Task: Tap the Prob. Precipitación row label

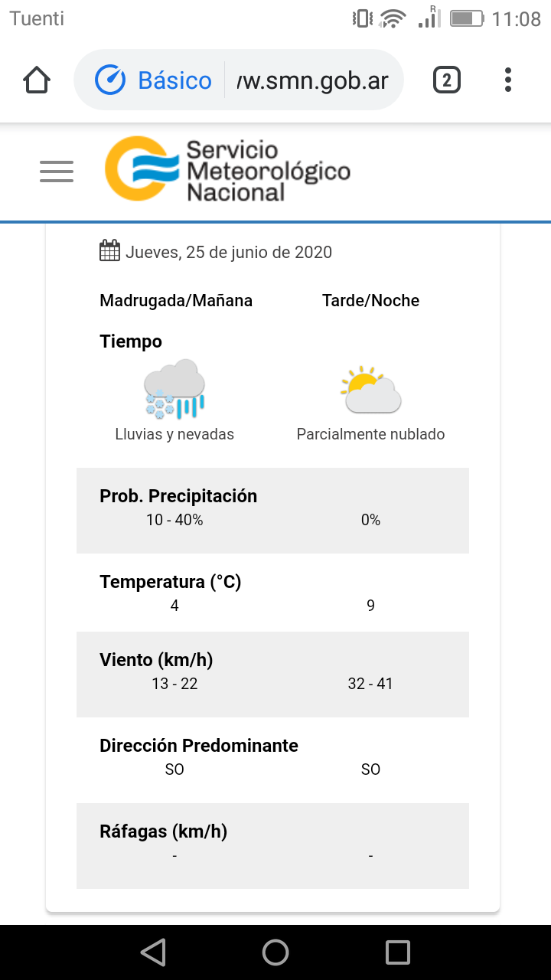Action: (x=178, y=496)
